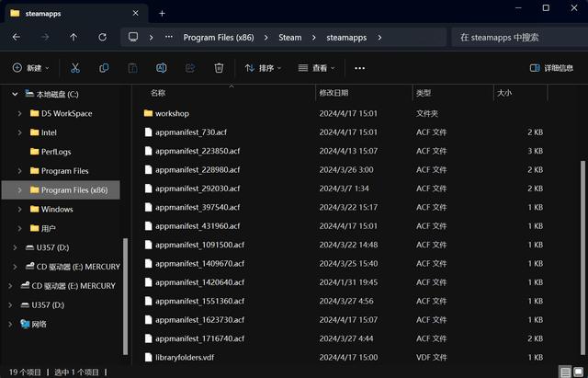Expand the Intel folder node
This screenshot has height=378, width=588.
[x=19, y=132]
